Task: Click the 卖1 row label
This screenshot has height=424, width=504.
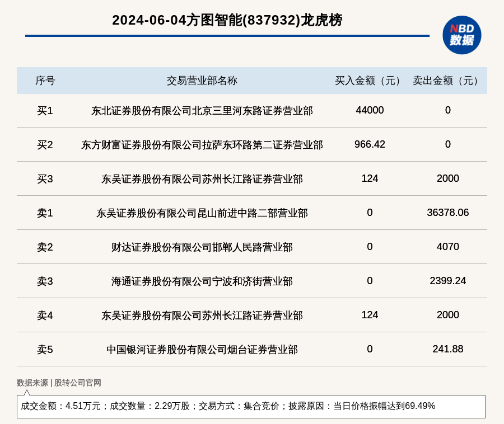Action: coord(45,213)
